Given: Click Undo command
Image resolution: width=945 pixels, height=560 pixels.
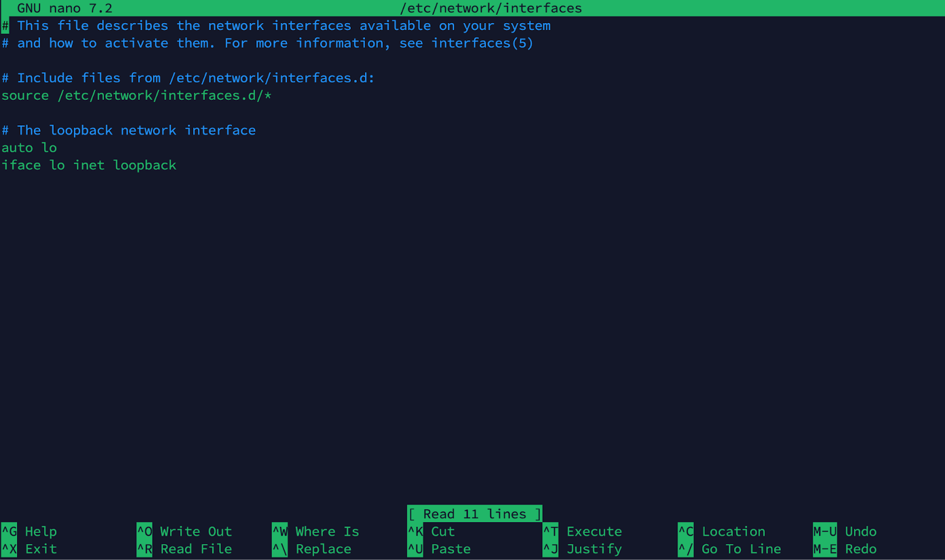Looking at the screenshot, I should pyautogui.click(x=859, y=531).
